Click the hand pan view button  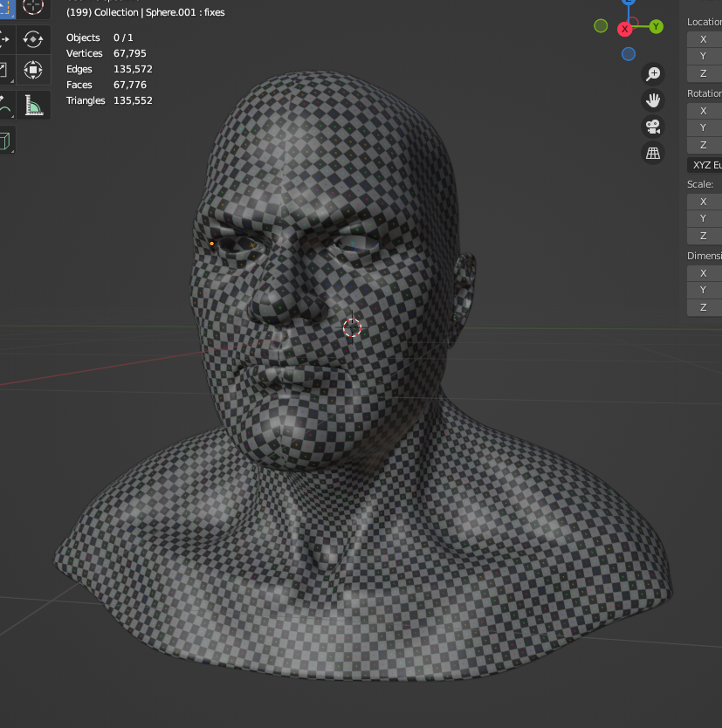[652, 100]
